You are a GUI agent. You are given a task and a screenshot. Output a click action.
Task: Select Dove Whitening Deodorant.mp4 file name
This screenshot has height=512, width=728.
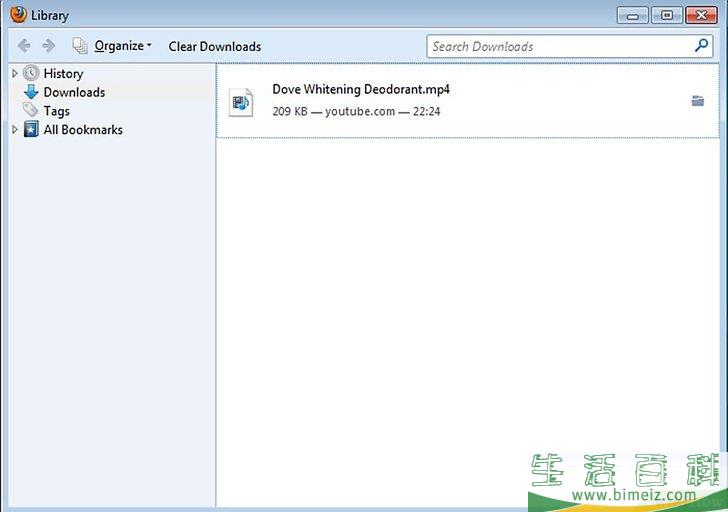pyautogui.click(x=361, y=89)
